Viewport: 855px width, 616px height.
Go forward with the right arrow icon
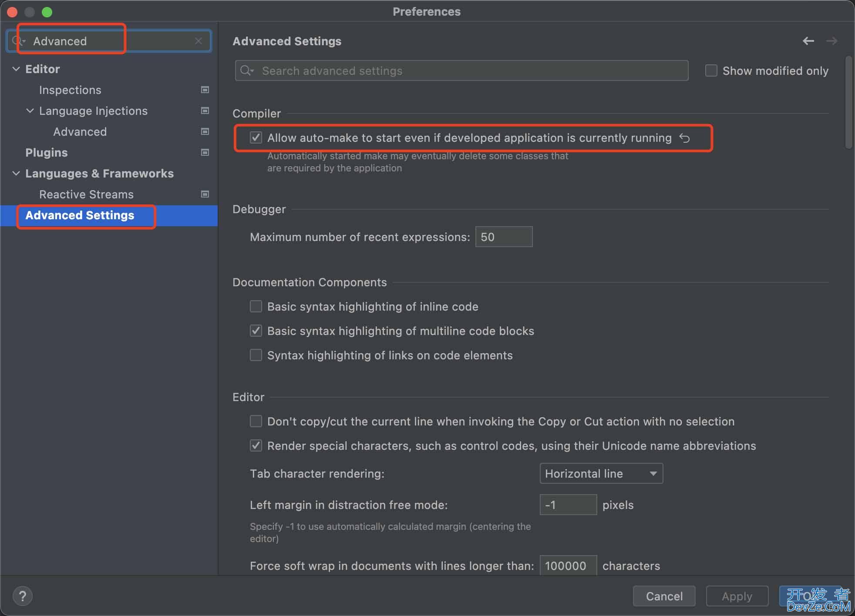831,41
